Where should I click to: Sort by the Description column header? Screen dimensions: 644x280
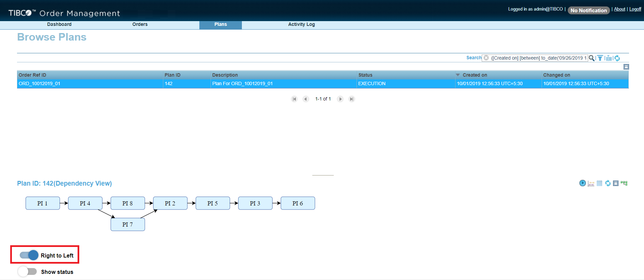[x=284, y=75]
